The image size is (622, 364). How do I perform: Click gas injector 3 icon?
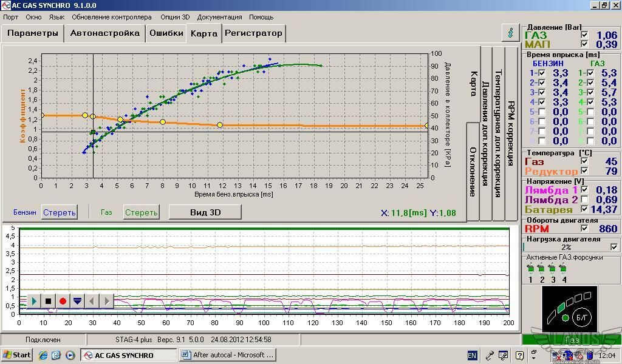point(553,268)
